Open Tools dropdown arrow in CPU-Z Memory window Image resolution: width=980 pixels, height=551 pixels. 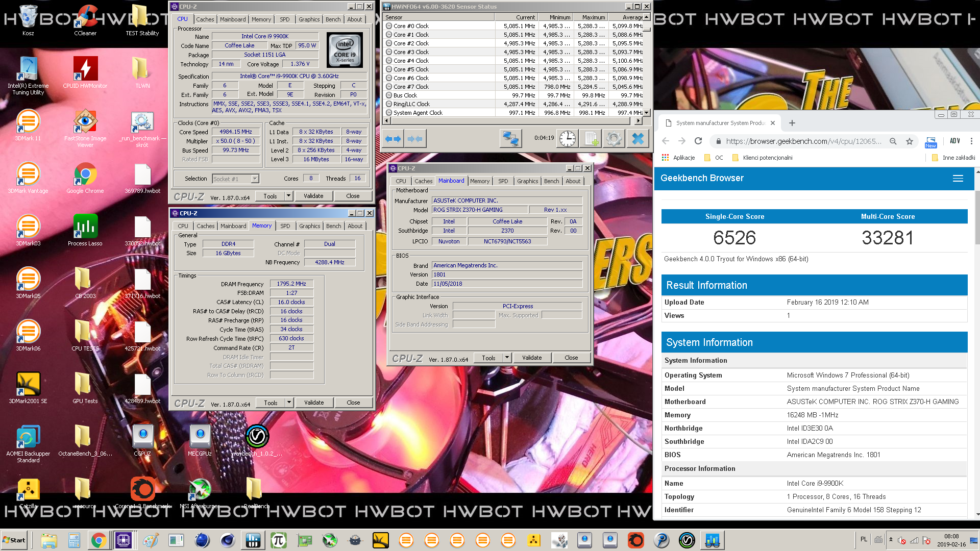[x=289, y=403]
